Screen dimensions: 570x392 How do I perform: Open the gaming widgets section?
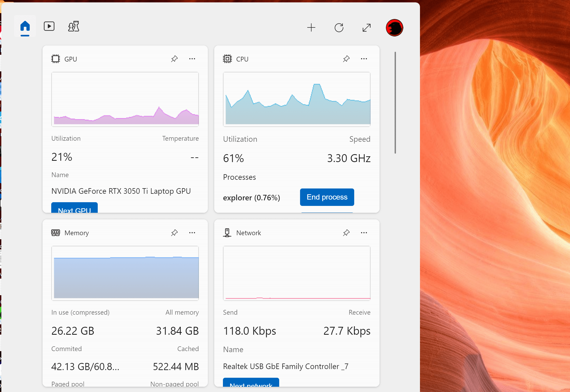click(73, 26)
